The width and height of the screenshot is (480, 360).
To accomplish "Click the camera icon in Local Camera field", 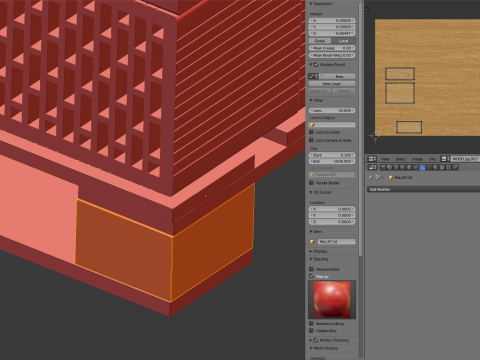I will coord(312,174).
